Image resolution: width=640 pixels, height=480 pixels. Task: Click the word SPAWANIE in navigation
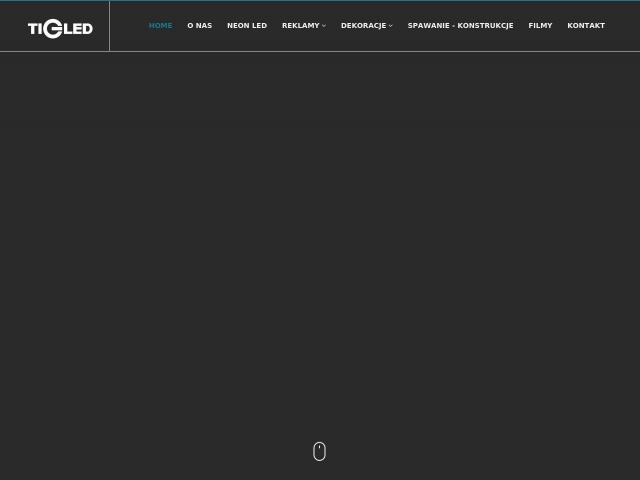click(429, 25)
